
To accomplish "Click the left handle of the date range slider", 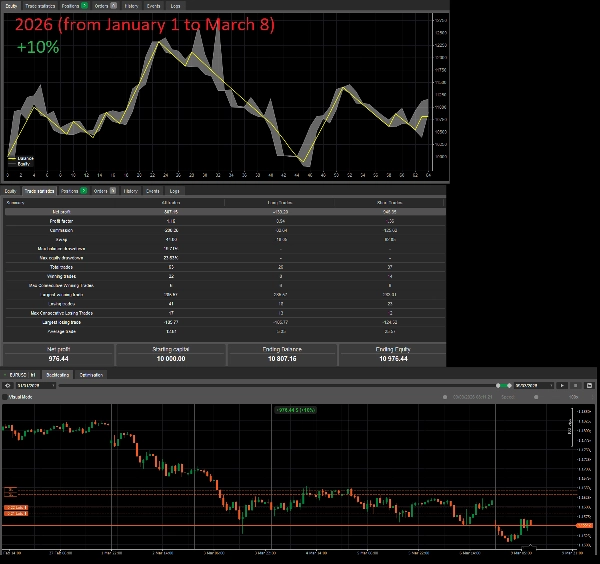I will click(498, 385).
